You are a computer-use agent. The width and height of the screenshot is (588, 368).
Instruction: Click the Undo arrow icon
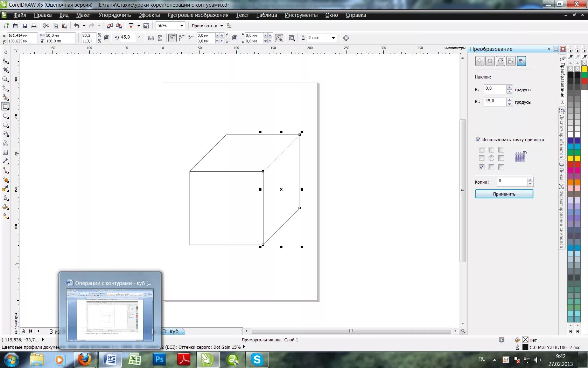coord(77,26)
